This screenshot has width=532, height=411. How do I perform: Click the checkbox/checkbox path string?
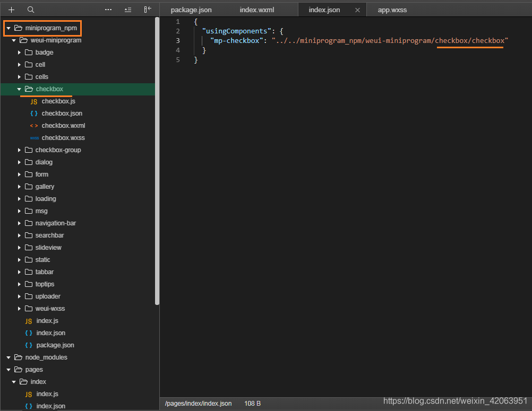click(470, 41)
